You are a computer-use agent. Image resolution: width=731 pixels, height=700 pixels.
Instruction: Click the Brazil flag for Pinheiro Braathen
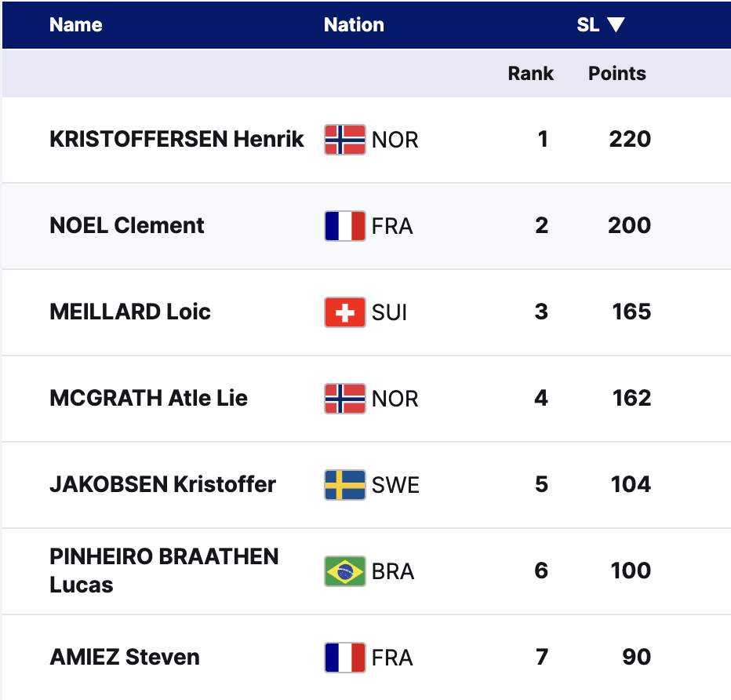(x=345, y=571)
